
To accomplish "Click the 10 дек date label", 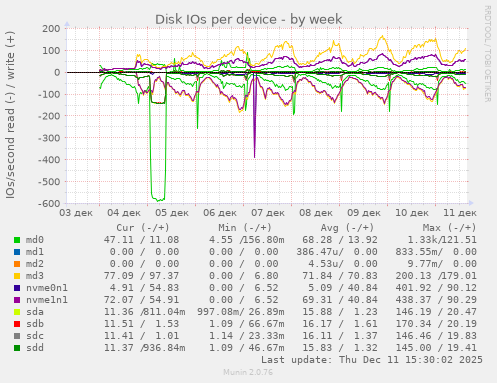I will pyautogui.click(x=412, y=213).
